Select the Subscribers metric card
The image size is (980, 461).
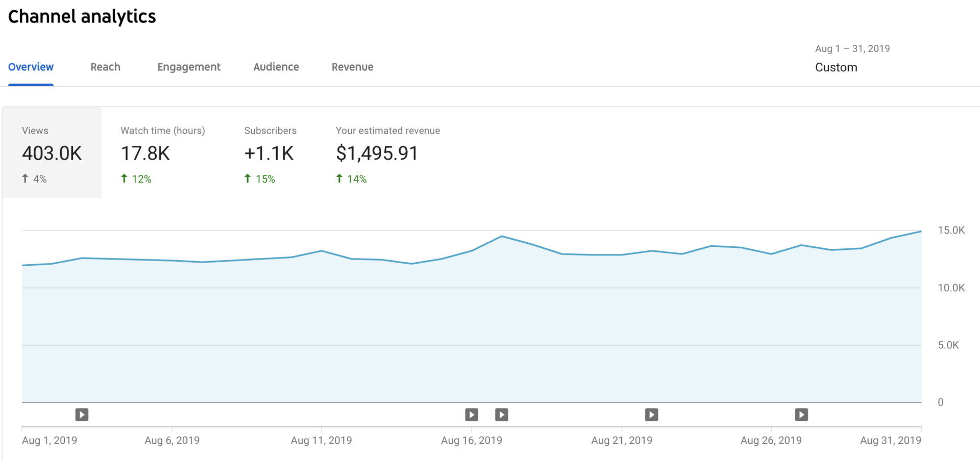(271, 152)
